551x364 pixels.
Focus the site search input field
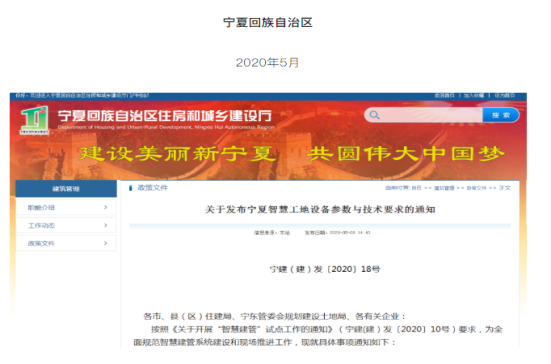click(x=431, y=115)
